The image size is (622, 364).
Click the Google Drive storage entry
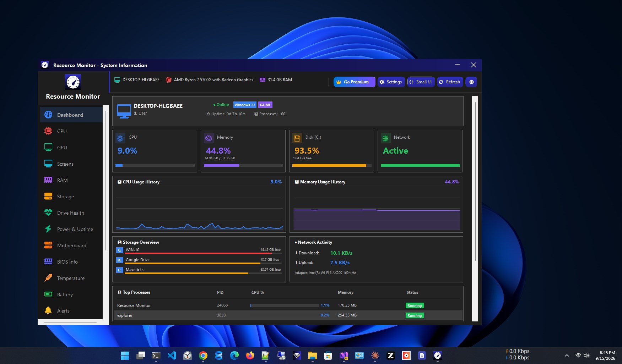coord(199,260)
